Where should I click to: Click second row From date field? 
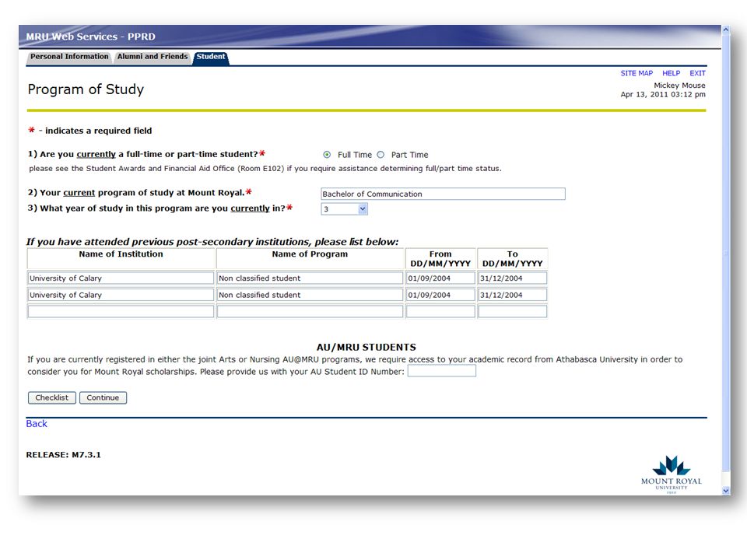[440, 295]
